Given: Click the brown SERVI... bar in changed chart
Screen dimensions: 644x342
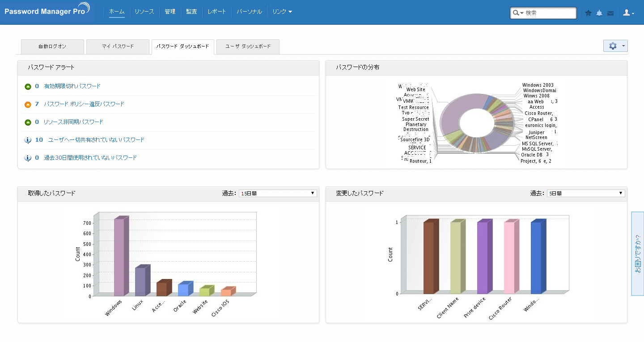Looking at the screenshot, I should [x=431, y=257].
